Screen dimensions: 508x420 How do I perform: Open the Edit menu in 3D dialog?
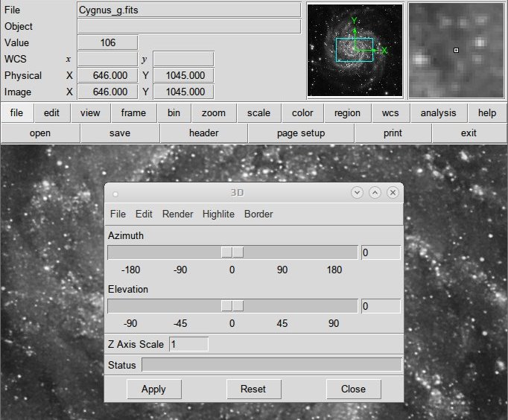(144, 214)
